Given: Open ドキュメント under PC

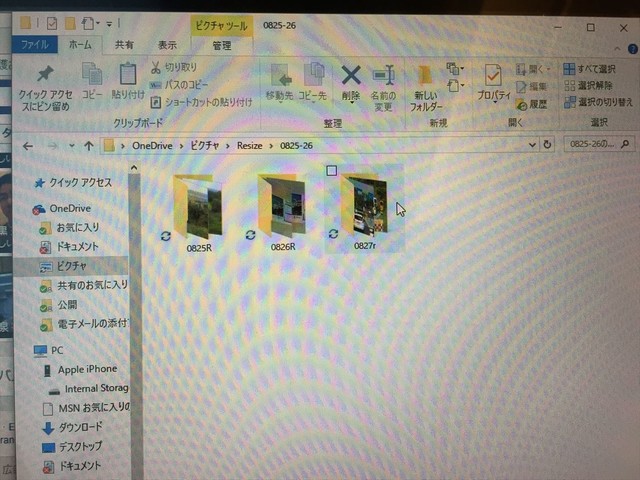Looking at the screenshot, I should pyautogui.click(x=72, y=466).
